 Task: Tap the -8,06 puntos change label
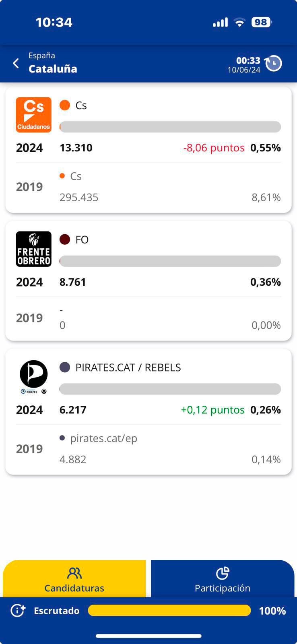coord(214,148)
